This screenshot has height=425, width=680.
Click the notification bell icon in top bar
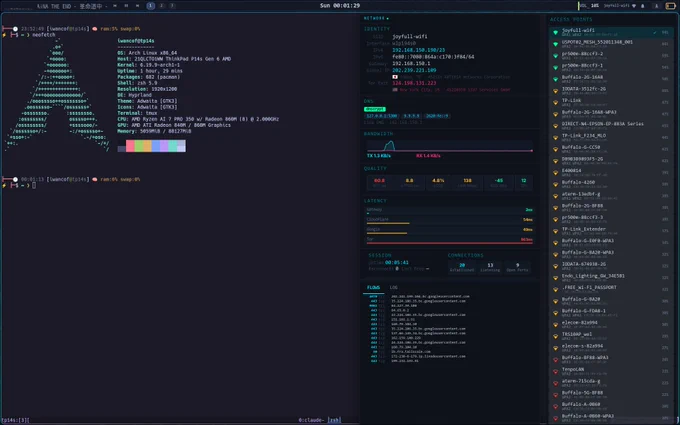[x=643, y=6]
